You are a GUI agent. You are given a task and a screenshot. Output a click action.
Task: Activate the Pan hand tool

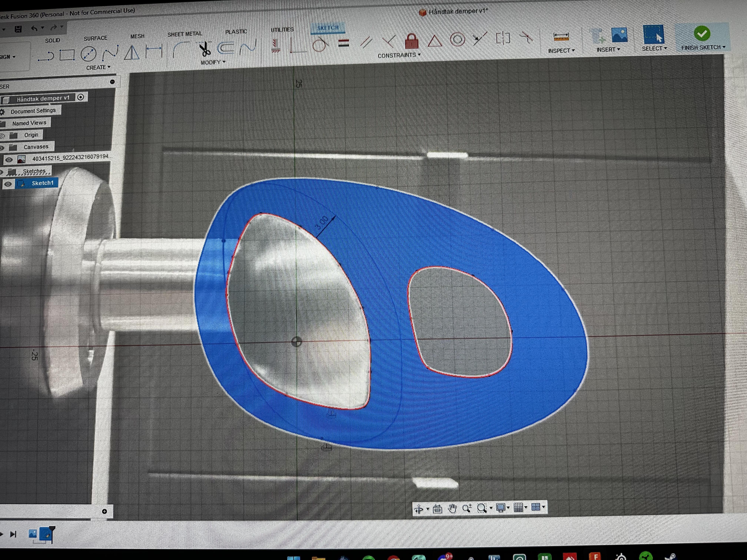tap(452, 508)
